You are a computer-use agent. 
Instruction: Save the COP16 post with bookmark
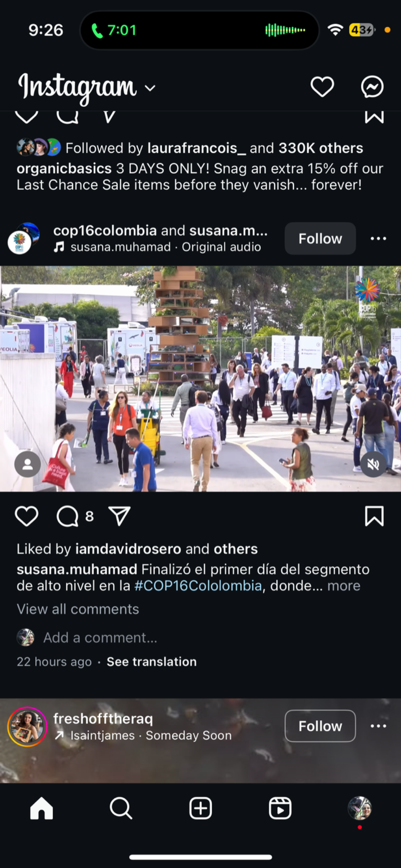point(374,516)
